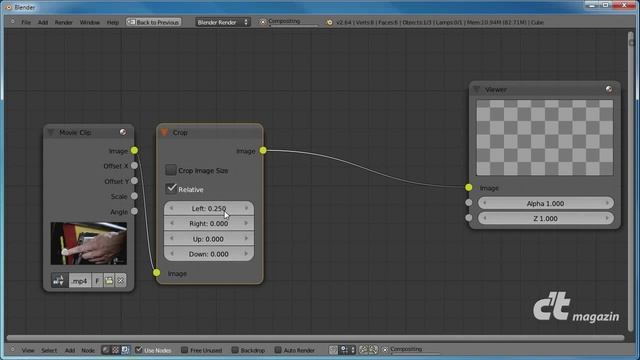This screenshot has width=640, height=360.
Task: Toggle the F fake user button
Action: tap(97, 281)
